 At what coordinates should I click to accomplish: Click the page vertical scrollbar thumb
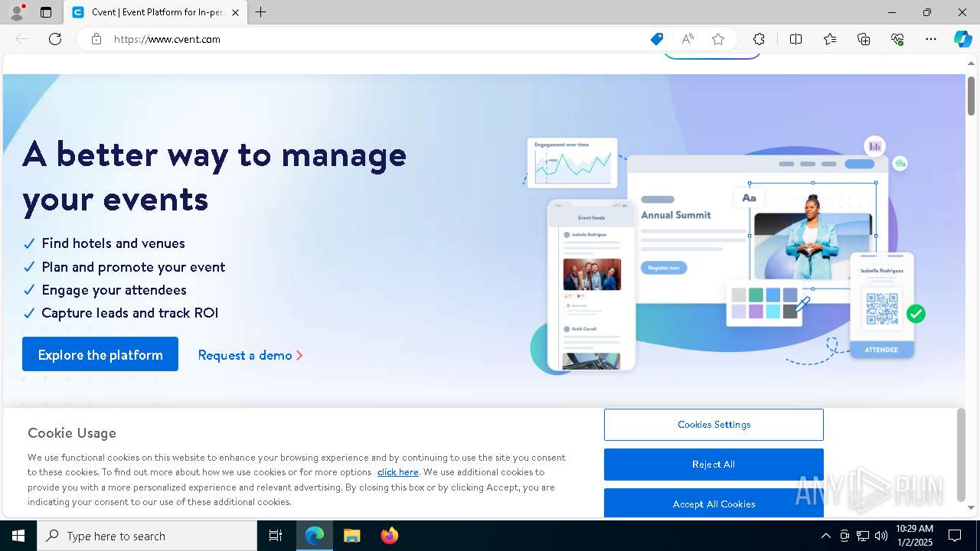[x=971, y=96]
